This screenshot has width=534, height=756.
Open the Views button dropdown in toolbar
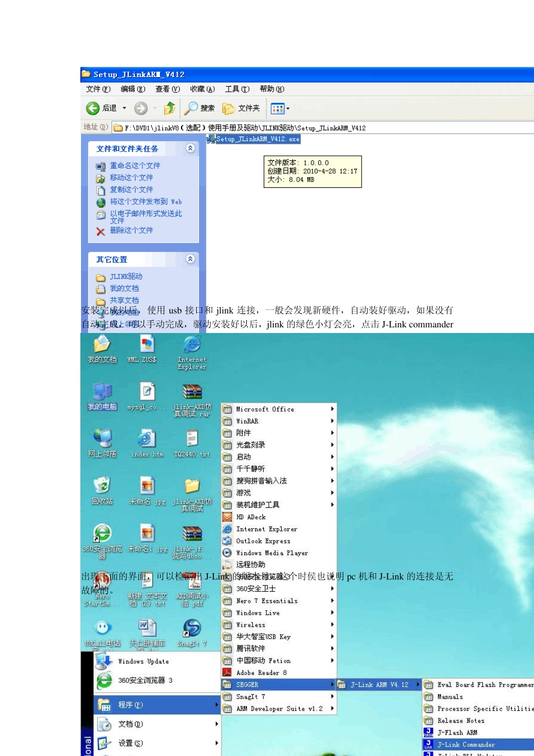click(x=288, y=108)
